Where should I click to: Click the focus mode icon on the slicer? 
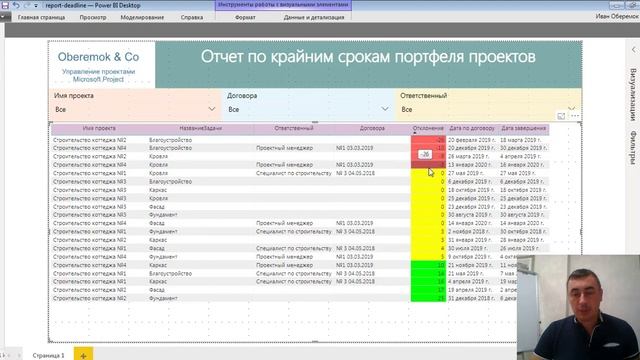click(x=561, y=116)
